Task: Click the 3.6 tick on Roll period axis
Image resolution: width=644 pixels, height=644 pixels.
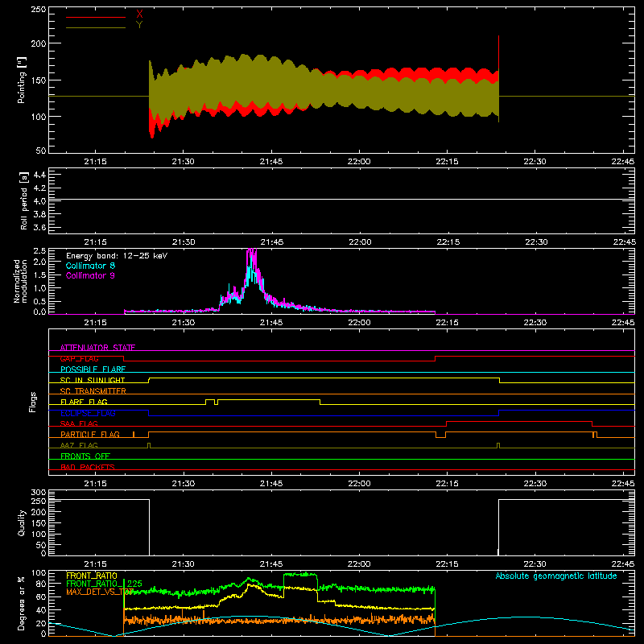Action: click(39, 227)
